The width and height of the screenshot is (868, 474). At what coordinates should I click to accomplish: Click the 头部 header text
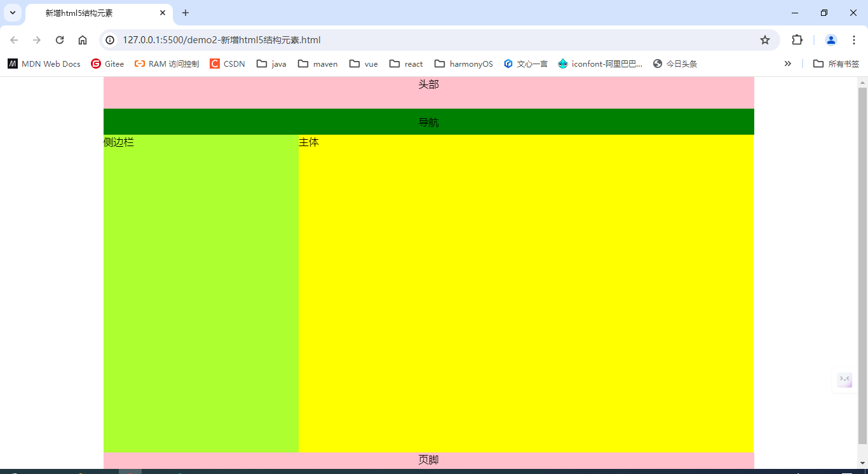point(428,85)
